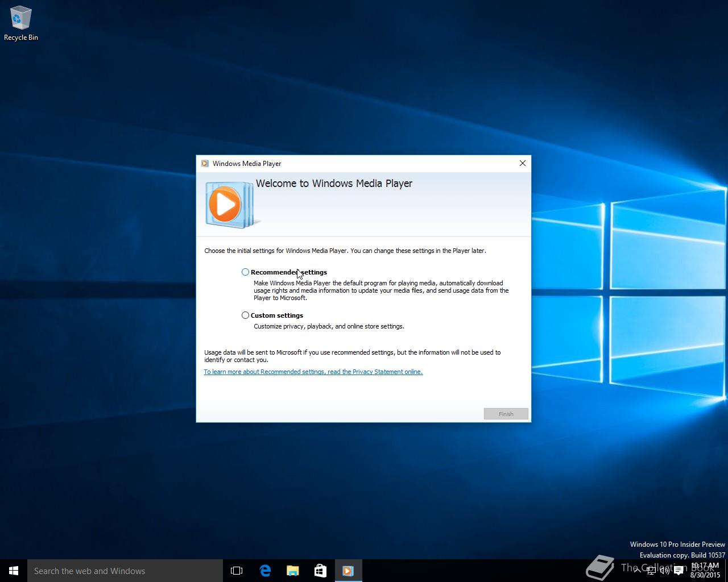Click the "Usage data will be sent to Microsoft" note

tap(353, 356)
